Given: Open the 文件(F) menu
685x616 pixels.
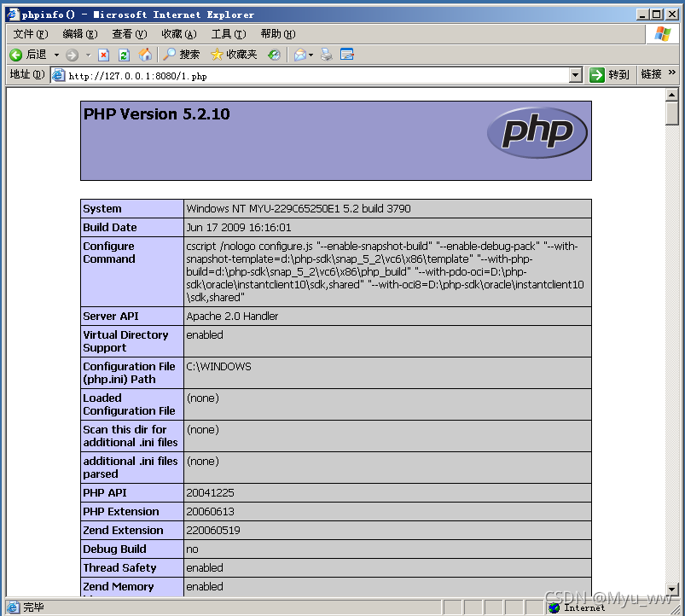Looking at the screenshot, I should tap(31, 34).
